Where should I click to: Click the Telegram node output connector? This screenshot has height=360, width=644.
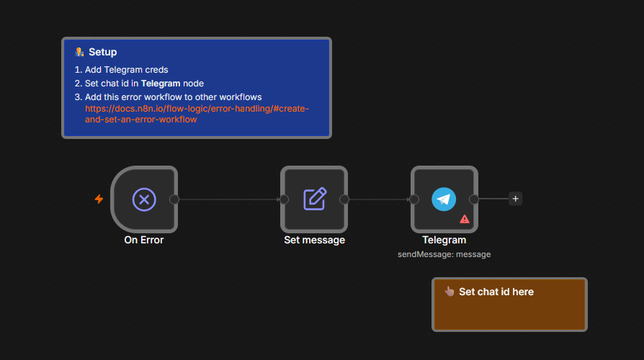click(x=474, y=199)
